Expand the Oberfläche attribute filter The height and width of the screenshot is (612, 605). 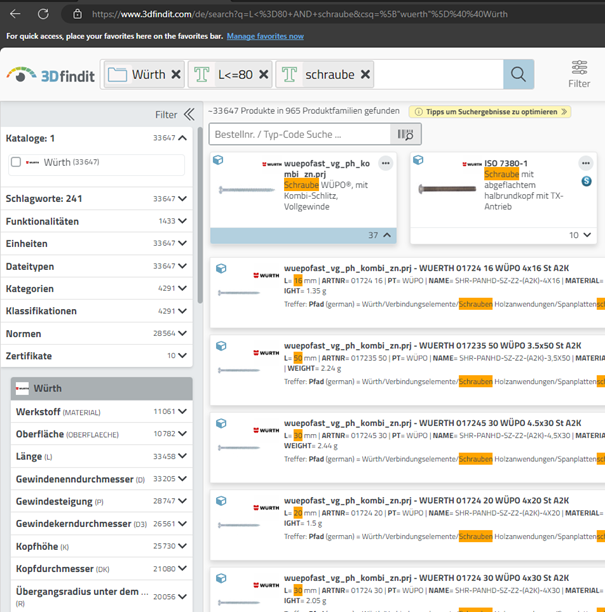[182, 434]
